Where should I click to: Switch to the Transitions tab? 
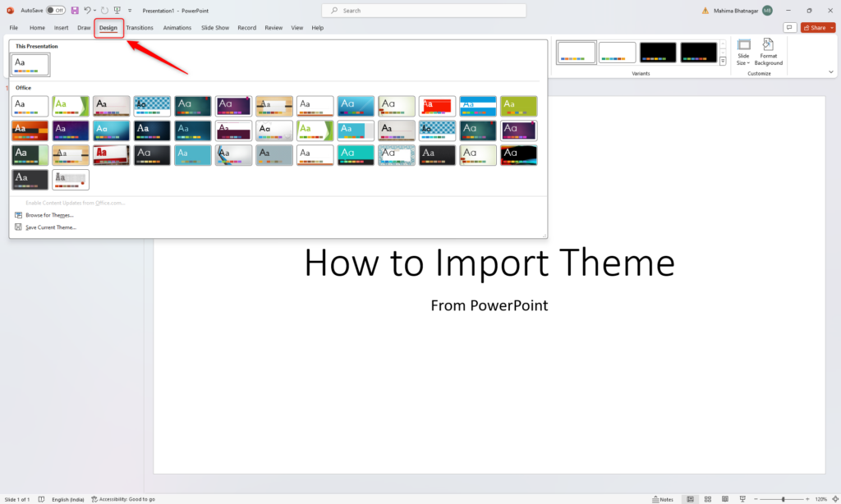(x=139, y=27)
